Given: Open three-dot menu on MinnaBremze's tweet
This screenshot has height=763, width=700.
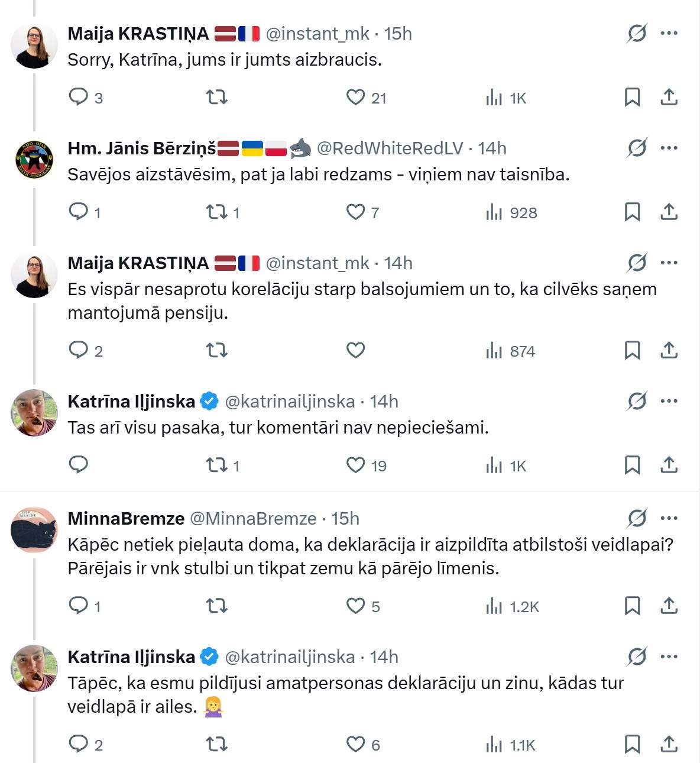Looking at the screenshot, I should 669,518.
